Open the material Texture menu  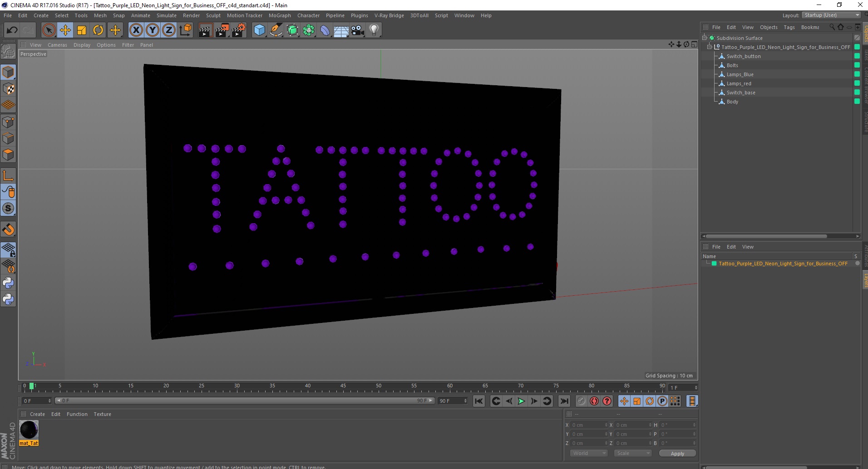point(102,414)
